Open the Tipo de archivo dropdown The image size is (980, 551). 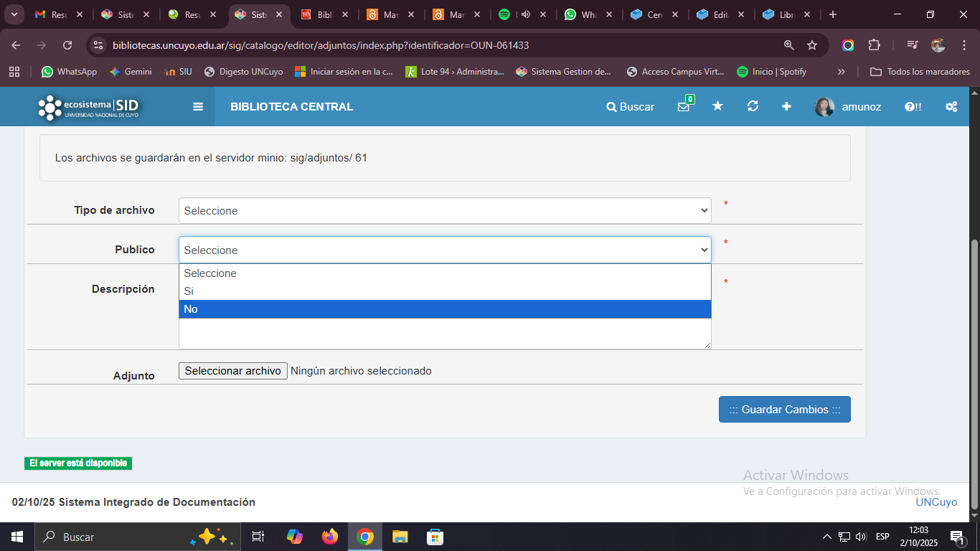point(445,211)
